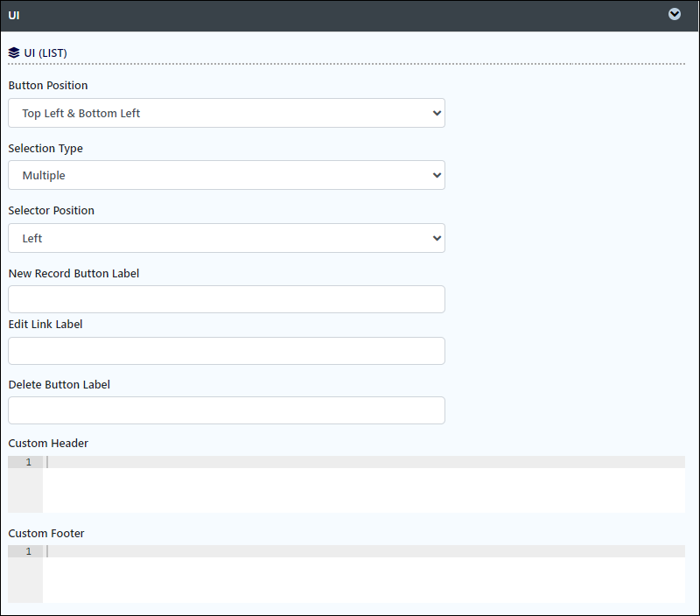Focus the Edit Link Label text field
The height and width of the screenshot is (616, 700).
pyautogui.click(x=227, y=351)
